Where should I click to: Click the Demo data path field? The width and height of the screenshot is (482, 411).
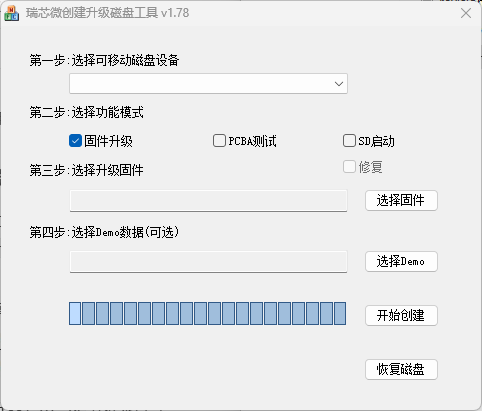pos(208,262)
